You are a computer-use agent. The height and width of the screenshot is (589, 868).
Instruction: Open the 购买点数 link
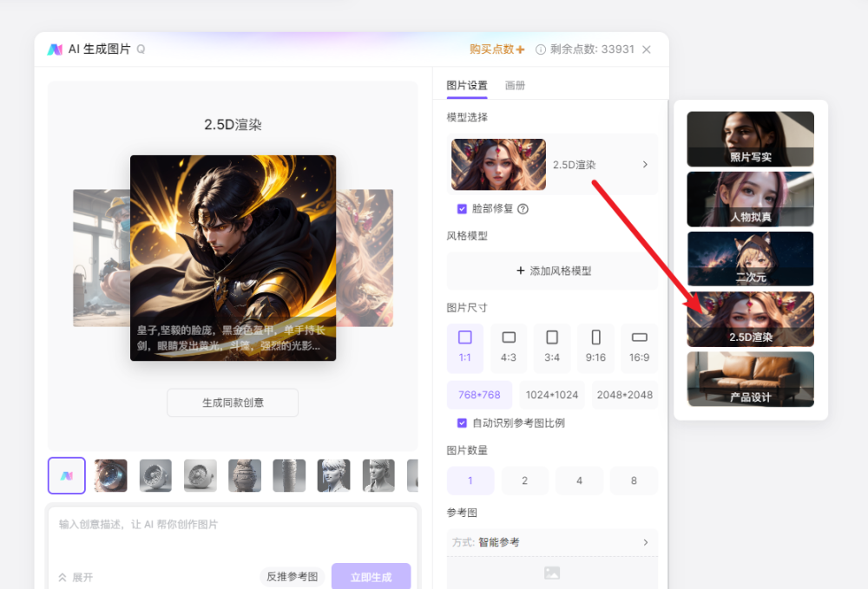click(496, 49)
